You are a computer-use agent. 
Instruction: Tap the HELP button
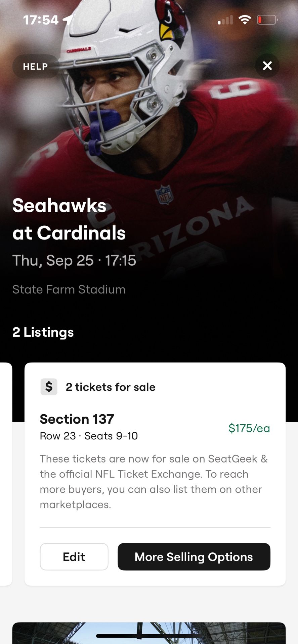coord(35,66)
